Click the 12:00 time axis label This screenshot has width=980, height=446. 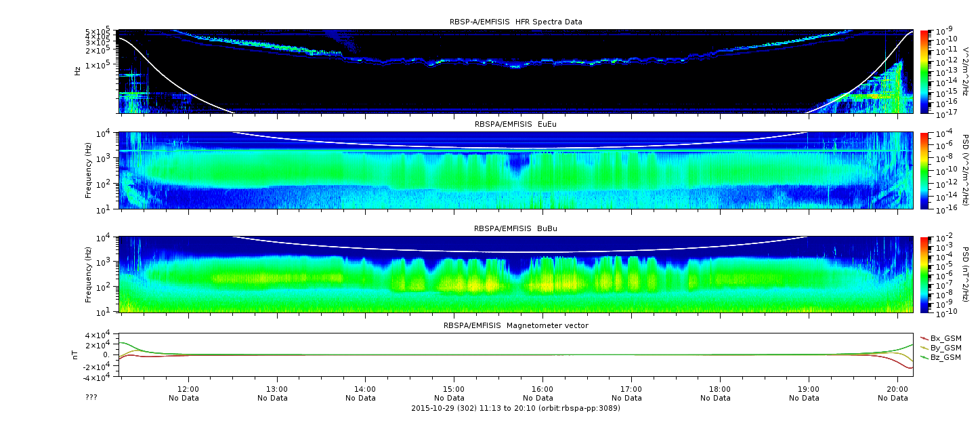(188, 390)
